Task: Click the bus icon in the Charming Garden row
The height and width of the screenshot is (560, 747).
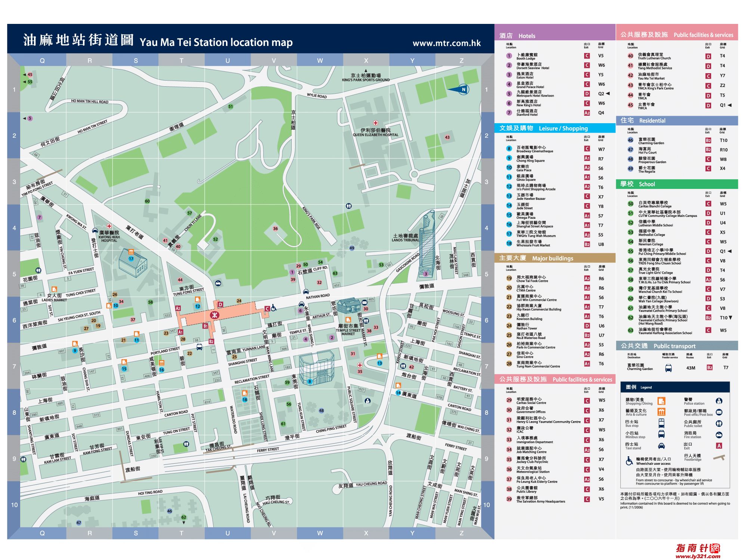Action: point(669,368)
